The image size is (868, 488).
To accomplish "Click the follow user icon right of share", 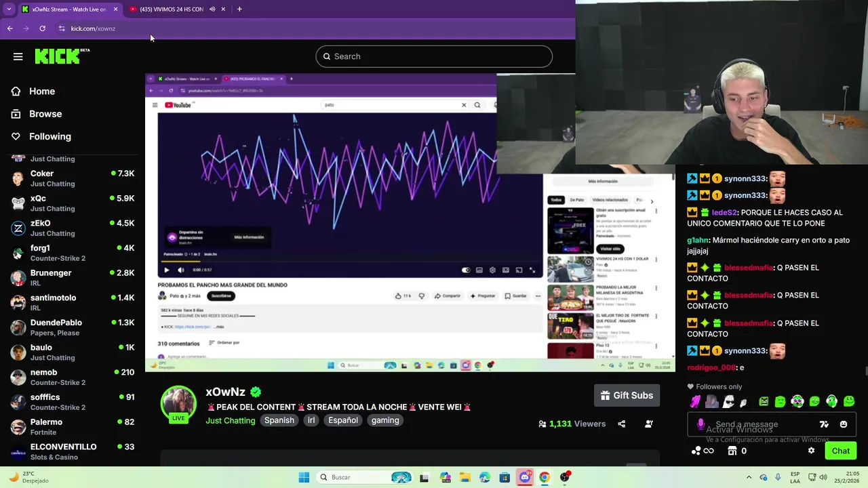I will click(x=649, y=424).
